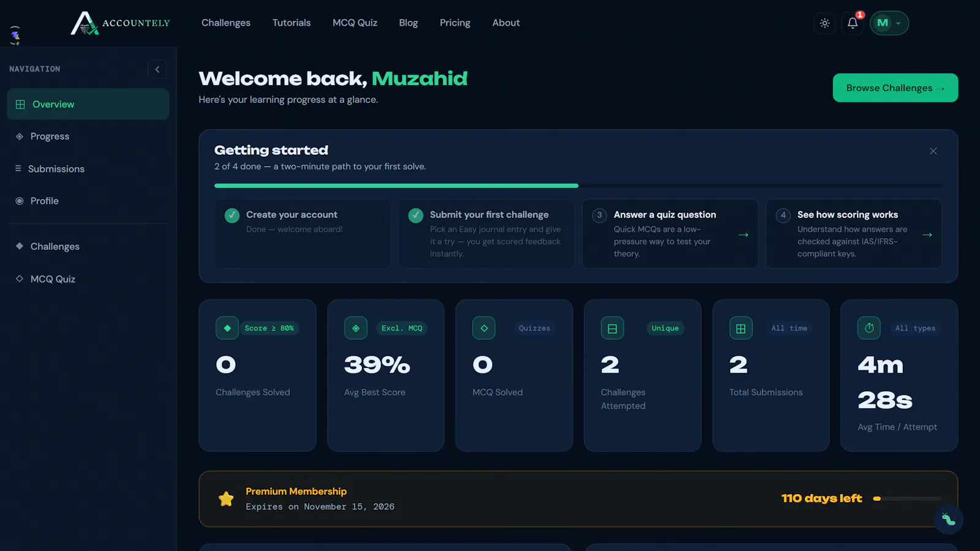
Task: Click the Welcome back, Muzahid heading
Action: (333, 78)
